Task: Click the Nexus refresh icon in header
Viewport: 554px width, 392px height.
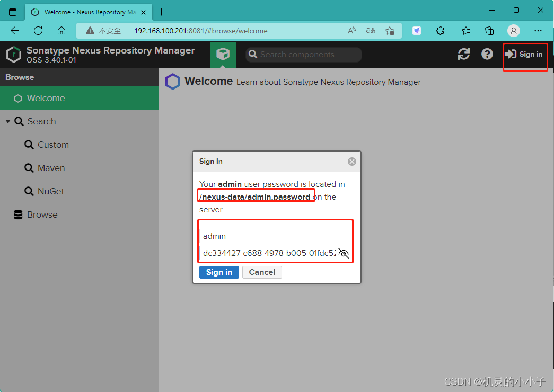Action: pos(463,55)
